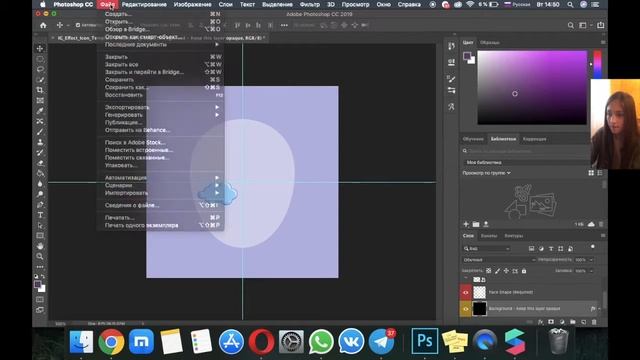The height and width of the screenshot is (360, 640).
Task: Add a layer style with fx button
Action: click(541, 322)
